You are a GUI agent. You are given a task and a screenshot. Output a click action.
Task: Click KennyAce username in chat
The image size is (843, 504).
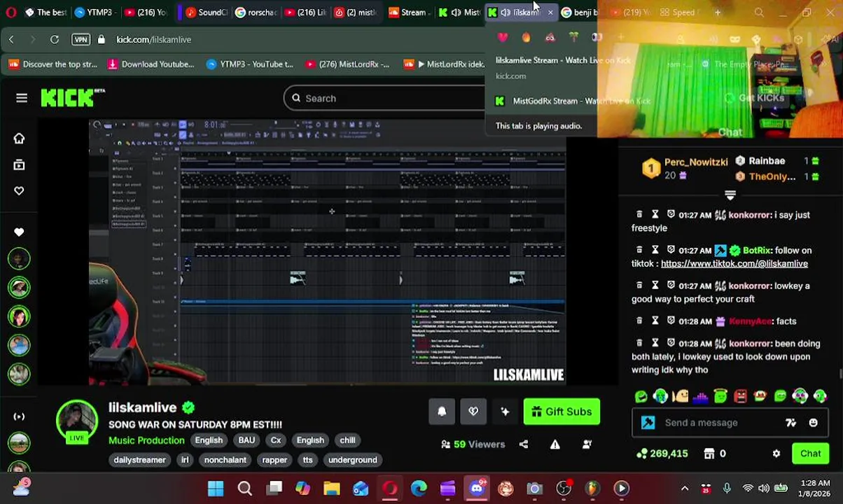point(751,321)
